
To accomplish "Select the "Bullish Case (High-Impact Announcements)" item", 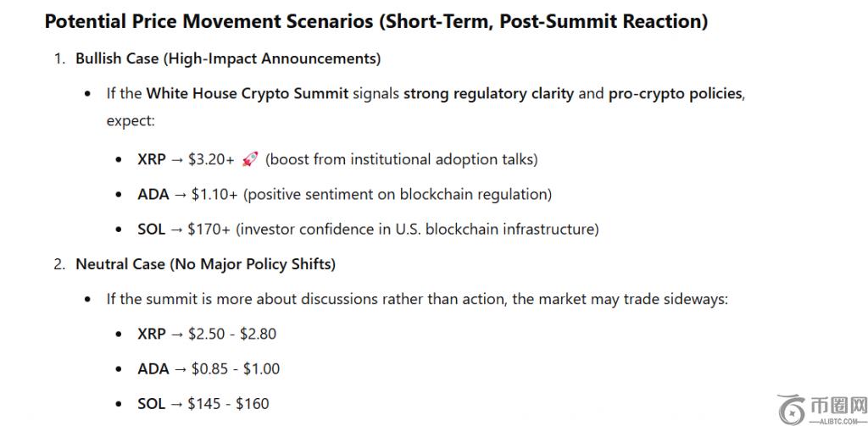I will click(x=228, y=58).
